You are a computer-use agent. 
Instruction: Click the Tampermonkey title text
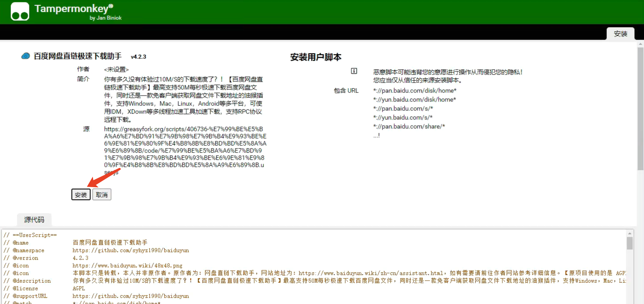(x=74, y=9)
